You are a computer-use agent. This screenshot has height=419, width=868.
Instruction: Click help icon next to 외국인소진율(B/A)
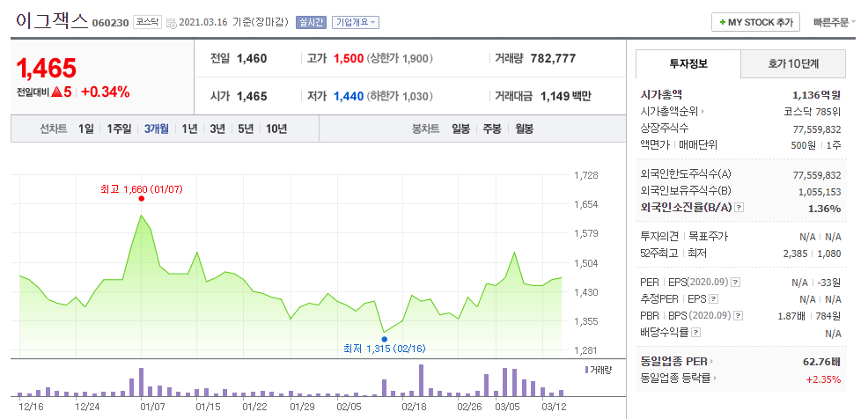pos(739,208)
